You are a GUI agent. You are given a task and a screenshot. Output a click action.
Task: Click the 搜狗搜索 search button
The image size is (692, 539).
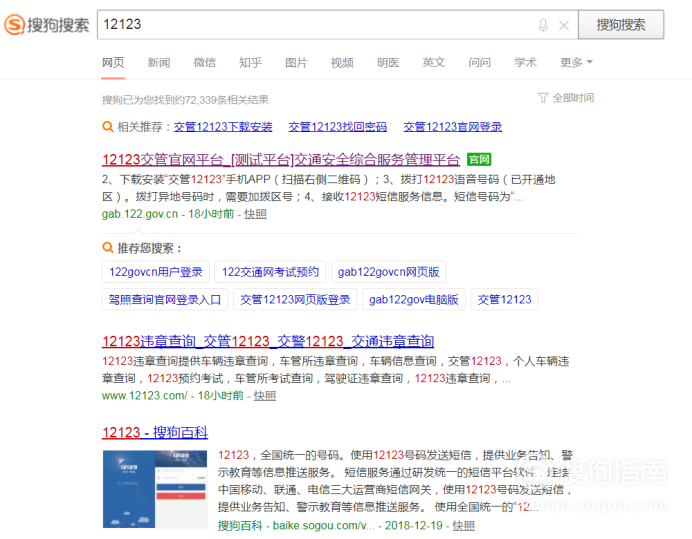coord(621,25)
